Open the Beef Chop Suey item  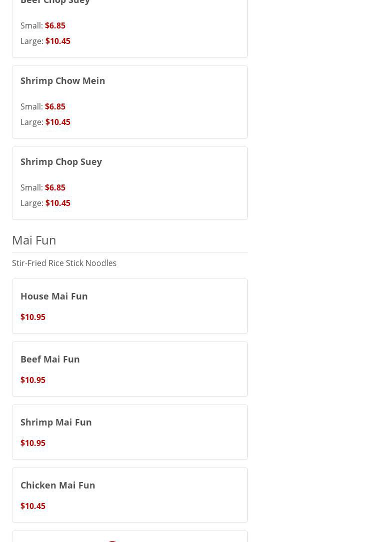55,2
